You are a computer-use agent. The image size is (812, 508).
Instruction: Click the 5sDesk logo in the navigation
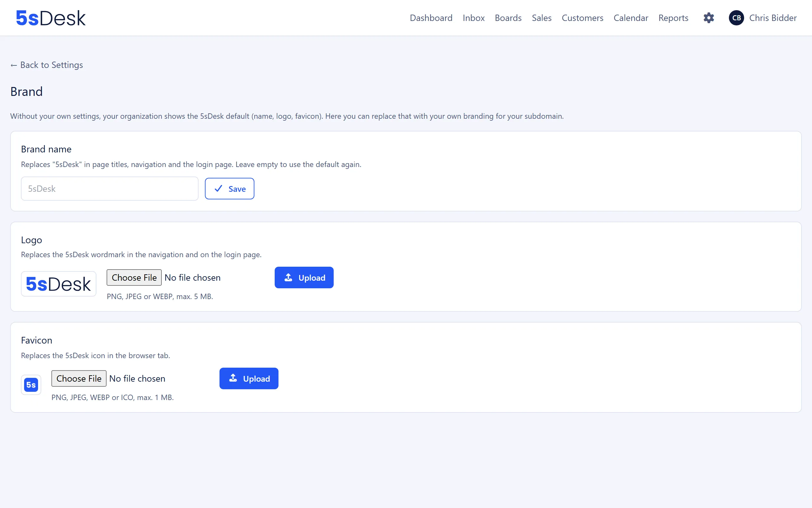51,18
